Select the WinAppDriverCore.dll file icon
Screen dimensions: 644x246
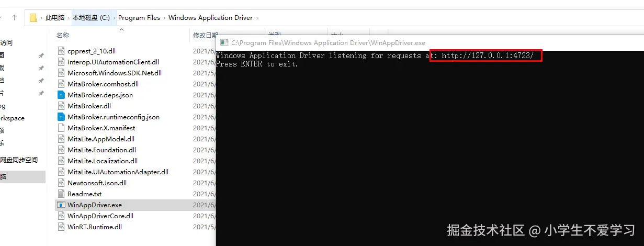pyautogui.click(x=61, y=216)
